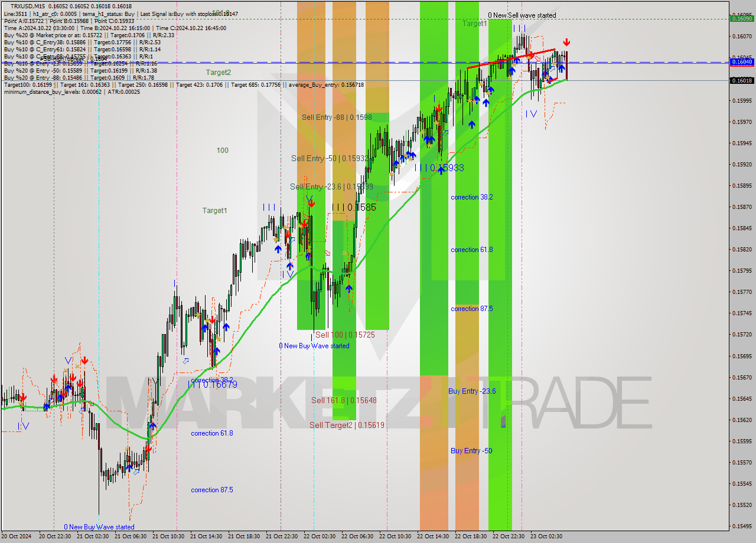
Task: Select the '20 Oct 22:30' time label
Action: pyautogui.click(x=56, y=537)
